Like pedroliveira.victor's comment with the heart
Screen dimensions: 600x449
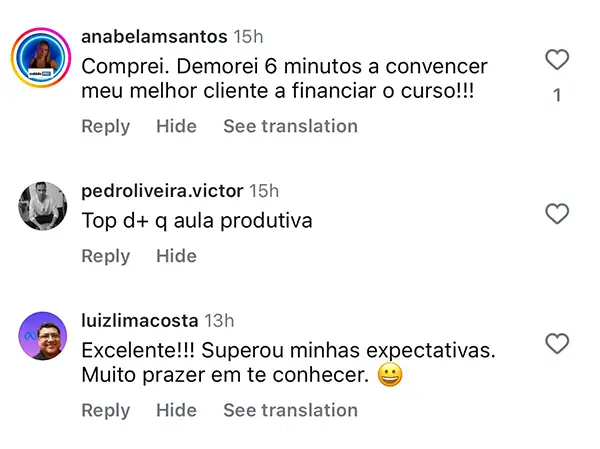[x=557, y=214]
